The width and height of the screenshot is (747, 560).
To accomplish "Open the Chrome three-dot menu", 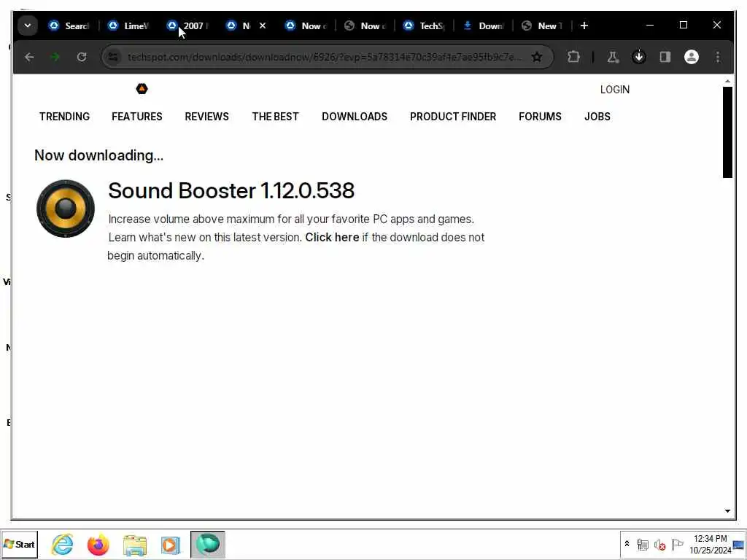I will [718, 57].
